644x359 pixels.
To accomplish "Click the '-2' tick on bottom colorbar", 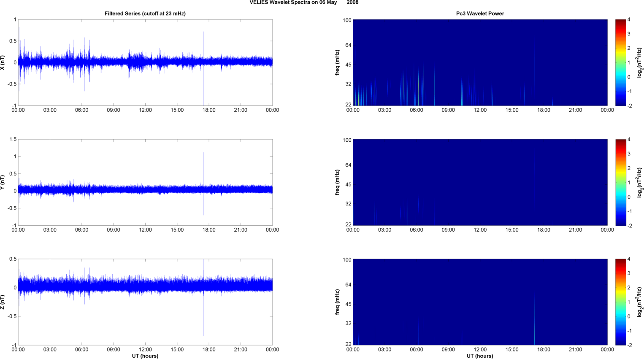I will pyautogui.click(x=629, y=345).
